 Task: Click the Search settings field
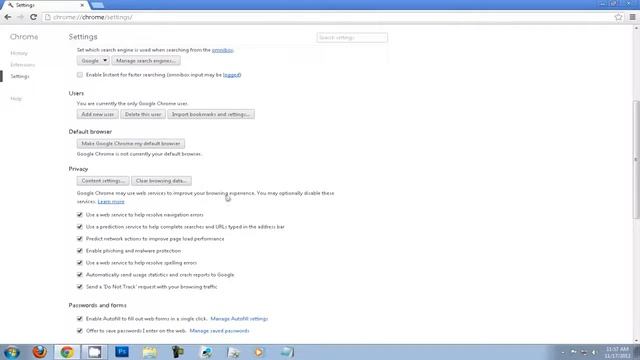(352, 38)
